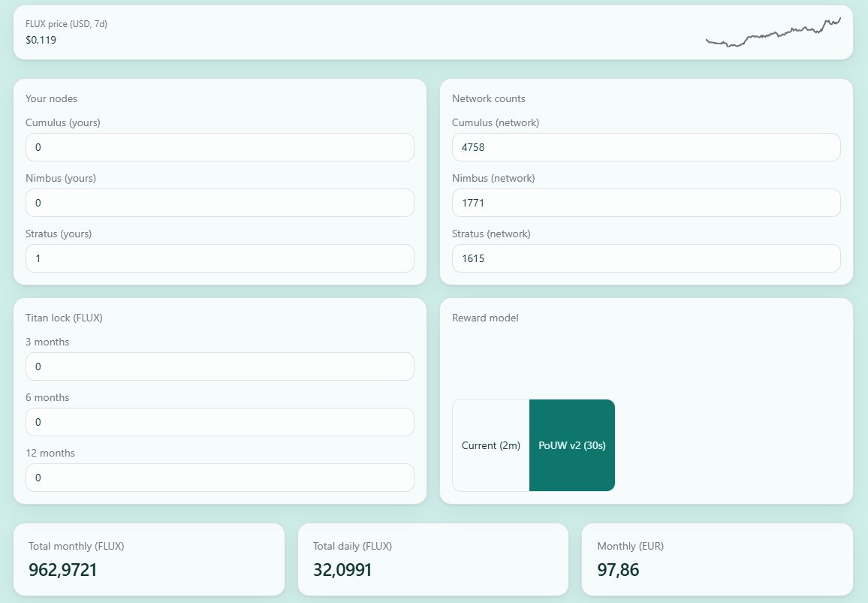Focus the Titan lock 12 months field
The image size is (868, 603).
pos(220,478)
